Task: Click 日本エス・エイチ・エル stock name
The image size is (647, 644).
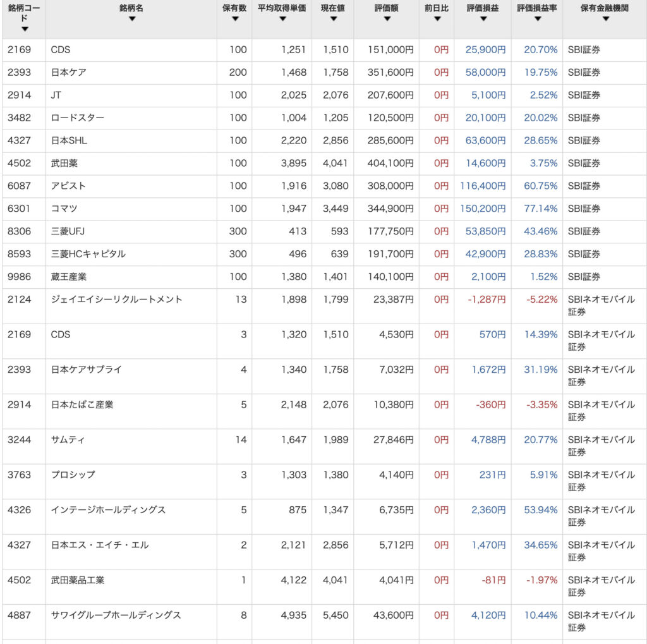Action: tap(99, 545)
